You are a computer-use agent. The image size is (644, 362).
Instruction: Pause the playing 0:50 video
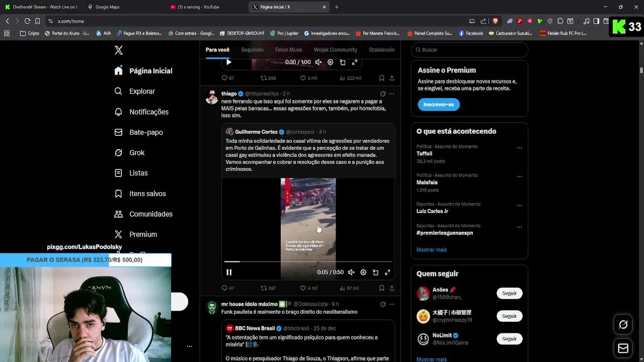point(229,273)
